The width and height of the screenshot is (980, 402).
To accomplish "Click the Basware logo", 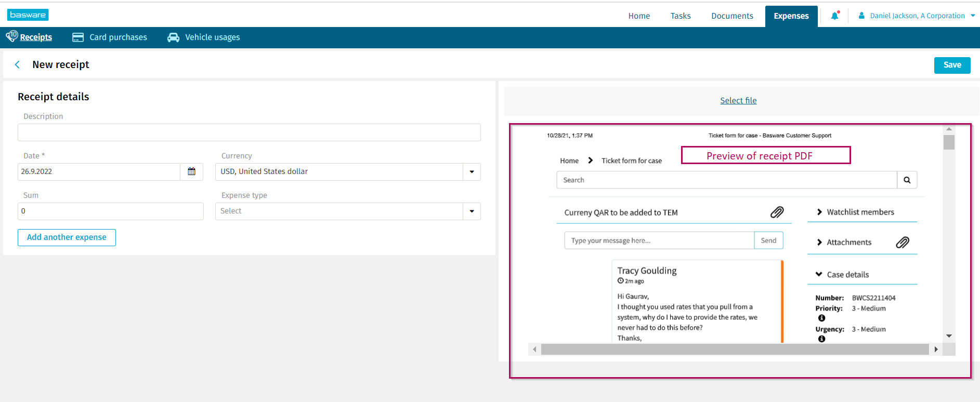I will pyautogui.click(x=28, y=15).
